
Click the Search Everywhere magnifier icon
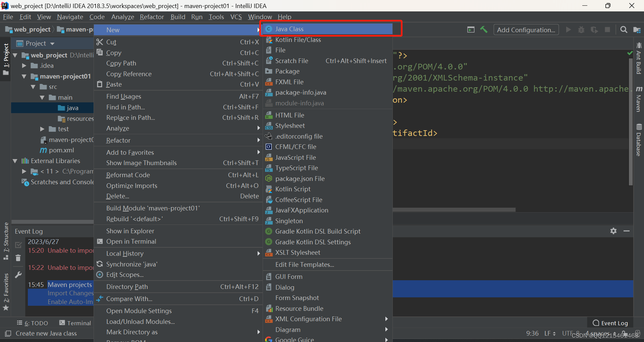point(624,30)
